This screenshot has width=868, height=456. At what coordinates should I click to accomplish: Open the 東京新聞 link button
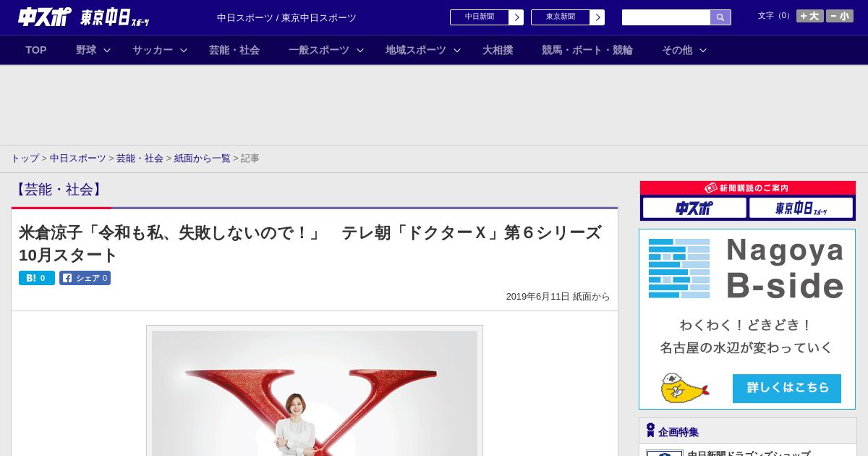tap(561, 17)
